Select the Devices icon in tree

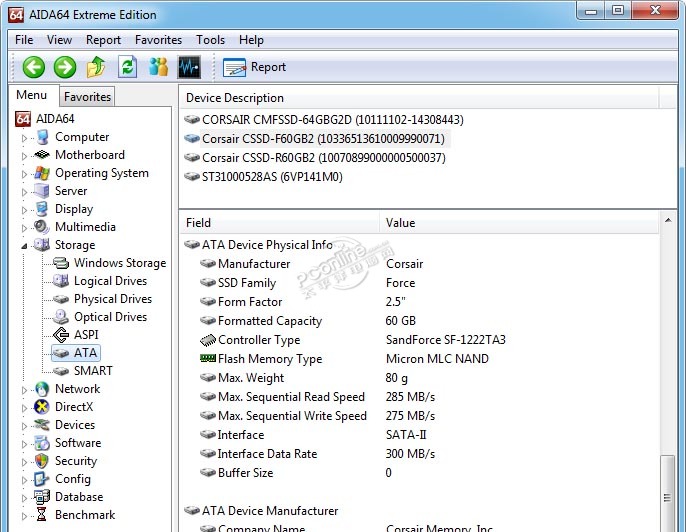pos(42,424)
